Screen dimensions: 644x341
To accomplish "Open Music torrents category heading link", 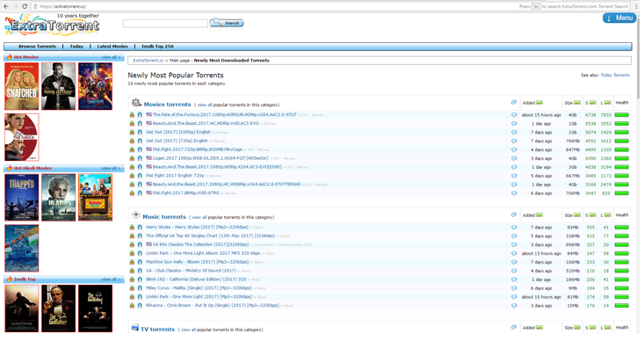I will point(164,216).
